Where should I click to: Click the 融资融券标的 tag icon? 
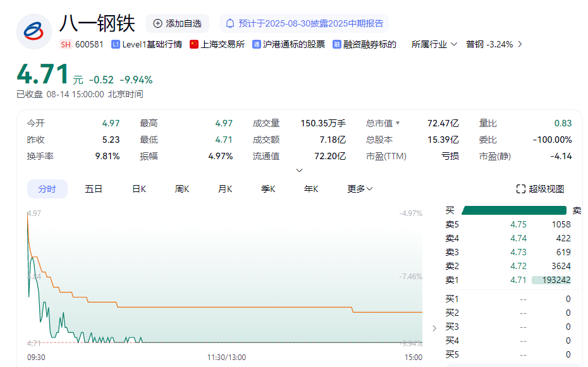pyautogui.click(x=337, y=44)
